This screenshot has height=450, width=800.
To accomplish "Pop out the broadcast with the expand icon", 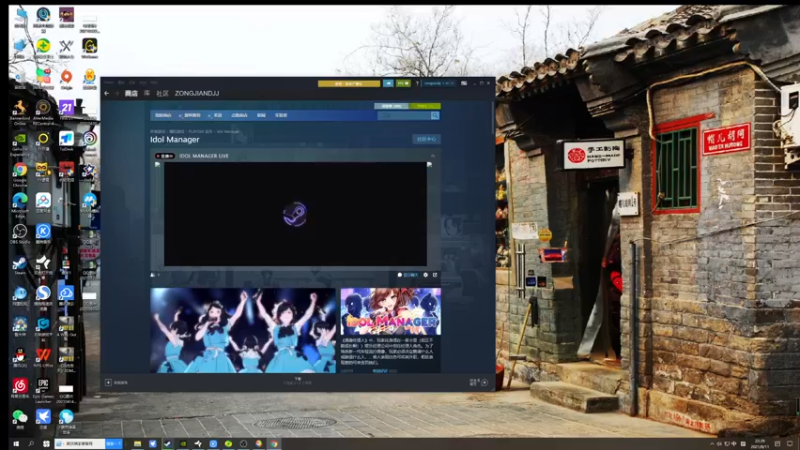I will point(435,275).
